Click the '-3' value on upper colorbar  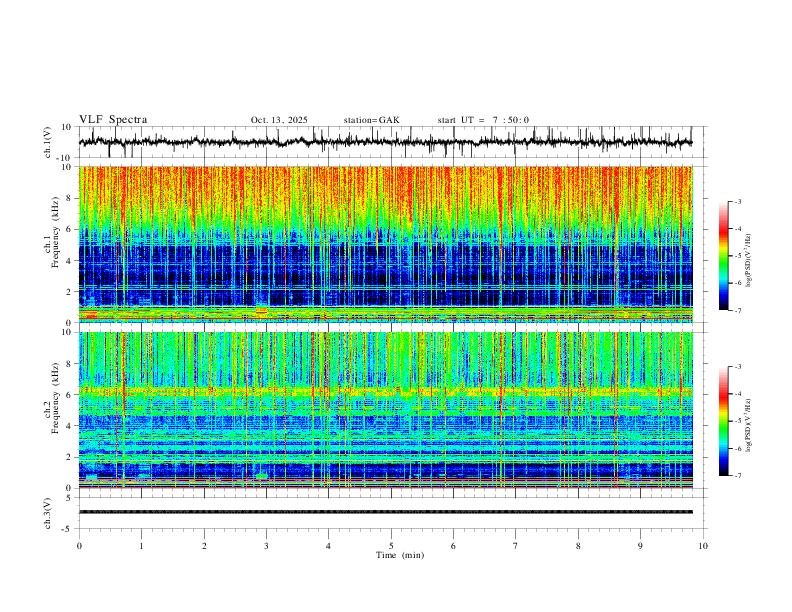737,201
